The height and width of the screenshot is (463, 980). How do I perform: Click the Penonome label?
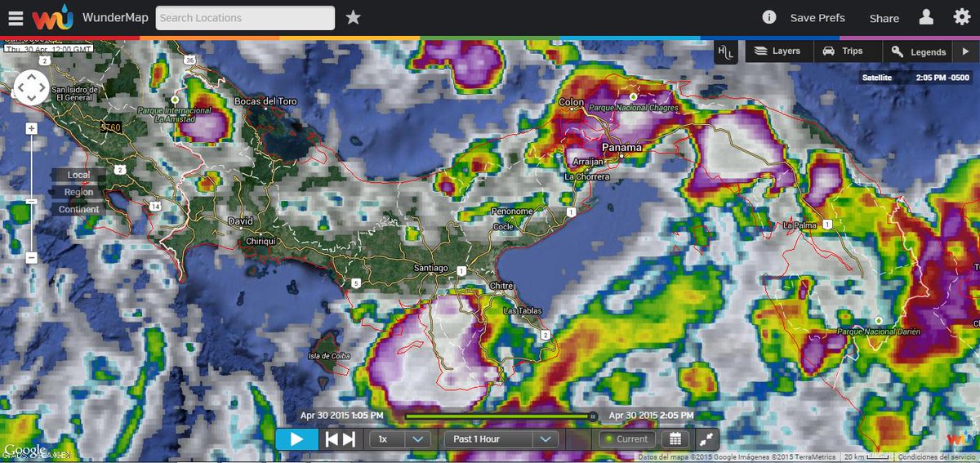[x=512, y=211]
